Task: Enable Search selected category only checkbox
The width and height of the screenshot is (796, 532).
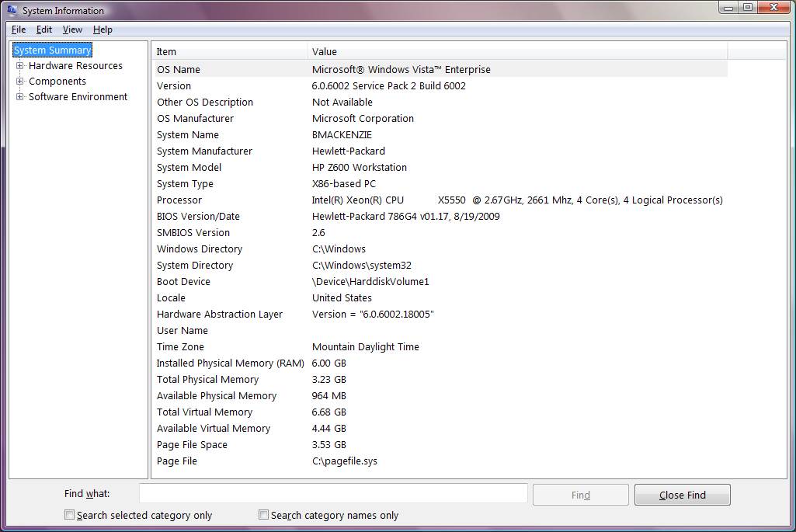Action: click(x=70, y=515)
